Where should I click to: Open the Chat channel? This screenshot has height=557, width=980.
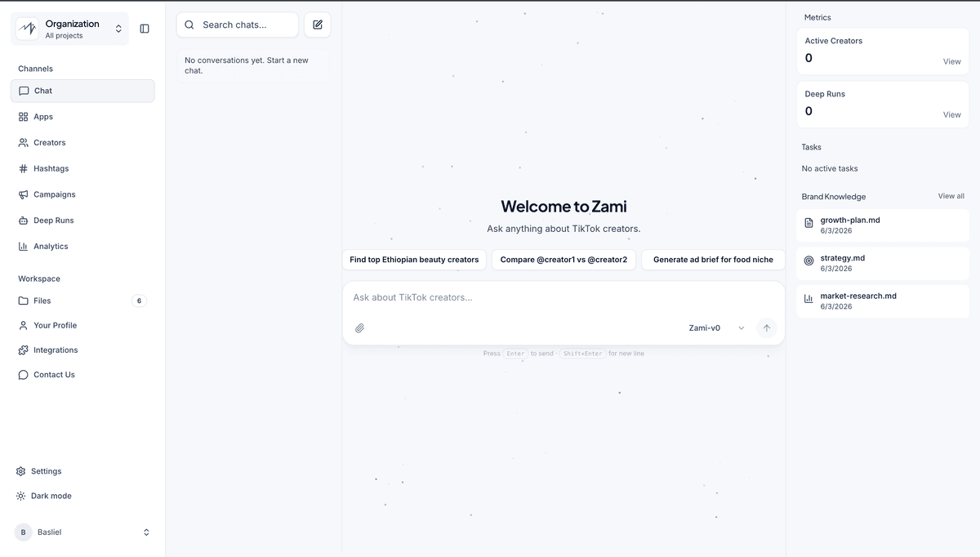(x=82, y=91)
